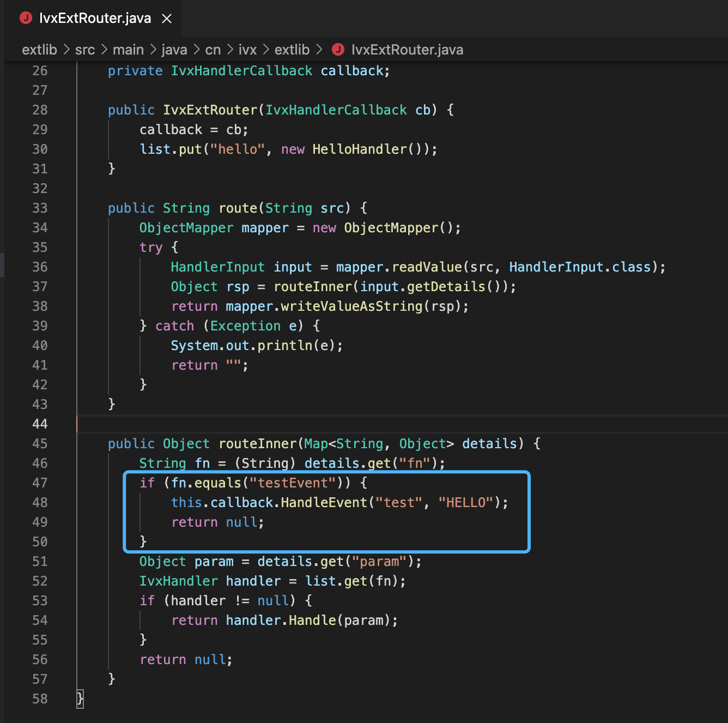Place cursor on empty line 44
The height and width of the screenshot is (723, 728).
coord(402,424)
